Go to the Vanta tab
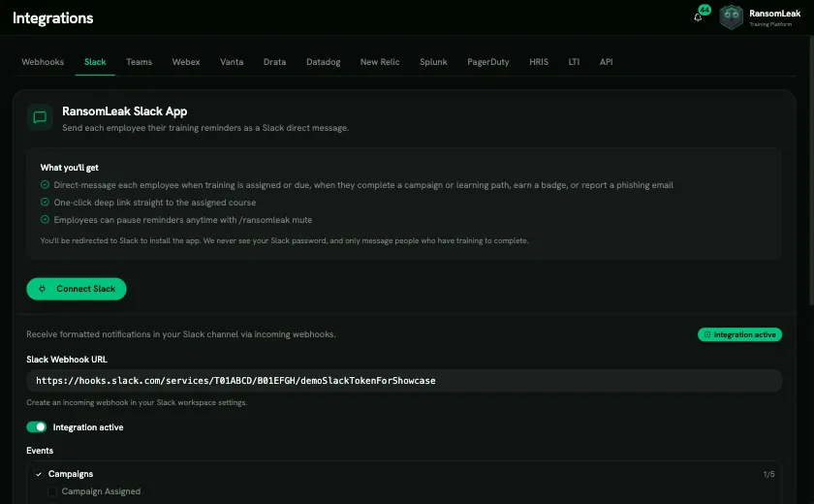The width and height of the screenshot is (814, 504). [232, 62]
